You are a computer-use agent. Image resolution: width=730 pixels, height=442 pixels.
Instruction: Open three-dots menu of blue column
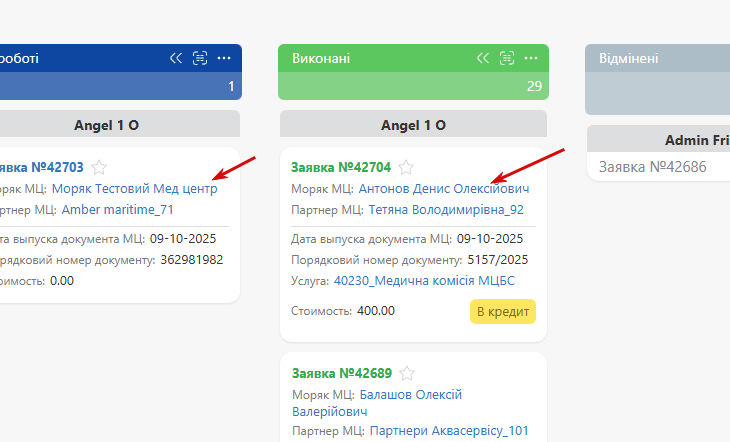[x=224, y=58]
